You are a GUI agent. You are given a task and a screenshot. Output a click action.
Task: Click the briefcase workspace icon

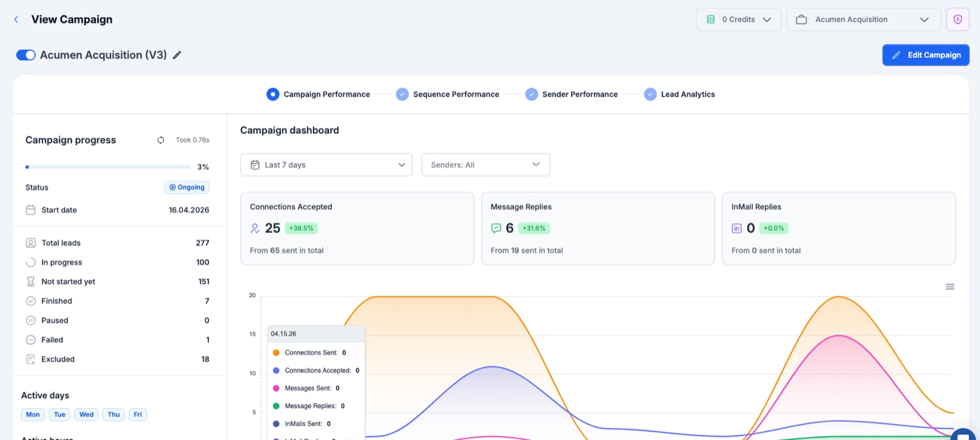point(801,20)
